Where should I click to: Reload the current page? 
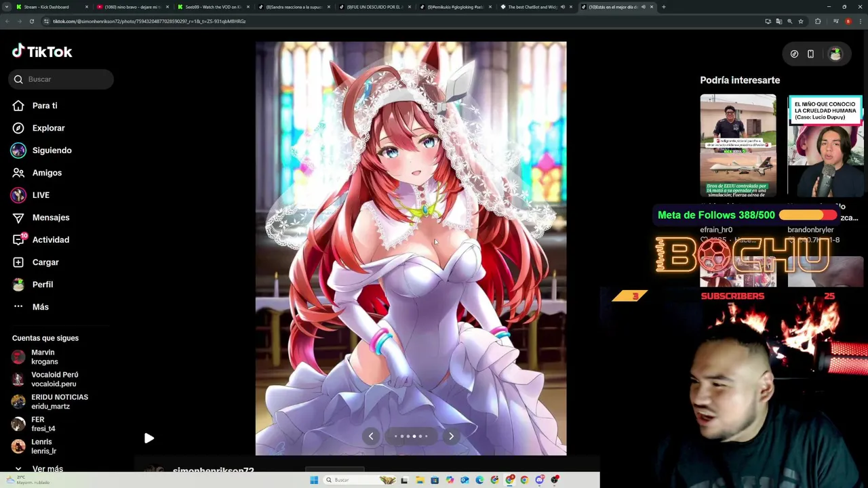[31, 21]
